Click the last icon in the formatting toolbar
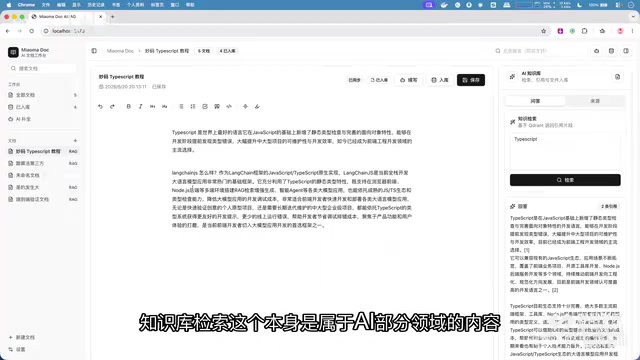Image resolution: width=640 pixels, height=360 pixels. (257, 107)
